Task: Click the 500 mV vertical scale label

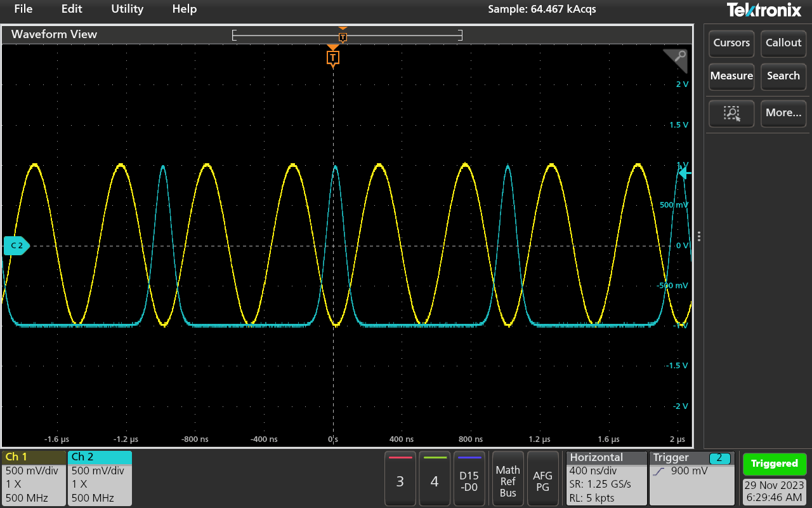Action: click(x=674, y=205)
